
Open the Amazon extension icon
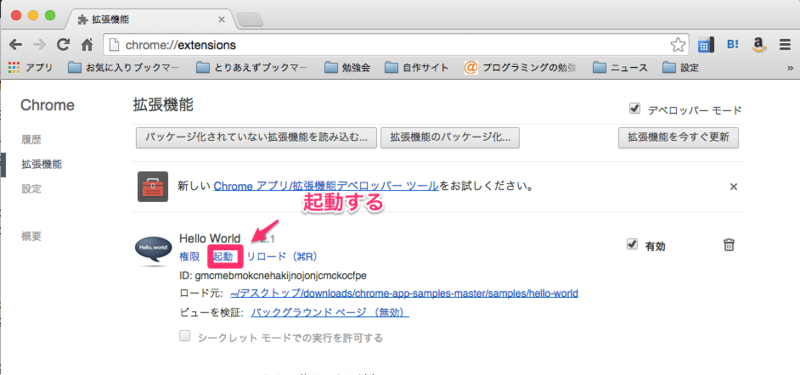coord(759,45)
